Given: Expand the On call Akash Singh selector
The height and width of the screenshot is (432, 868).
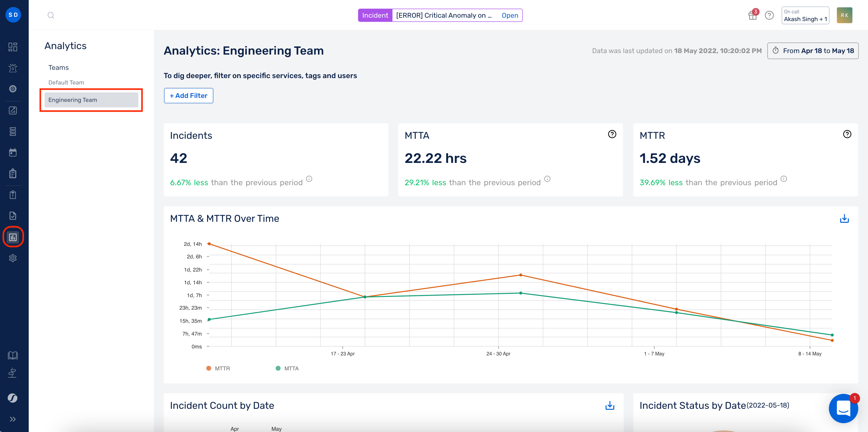Looking at the screenshot, I should point(805,15).
